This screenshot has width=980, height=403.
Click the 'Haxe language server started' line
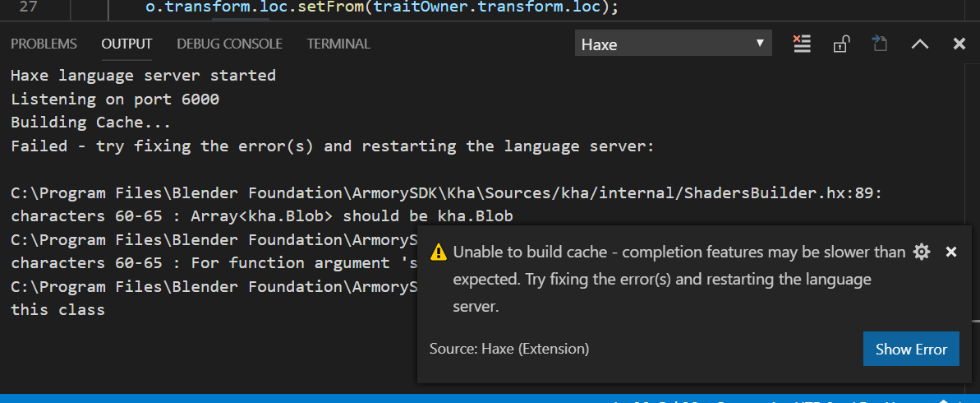[x=143, y=76]
